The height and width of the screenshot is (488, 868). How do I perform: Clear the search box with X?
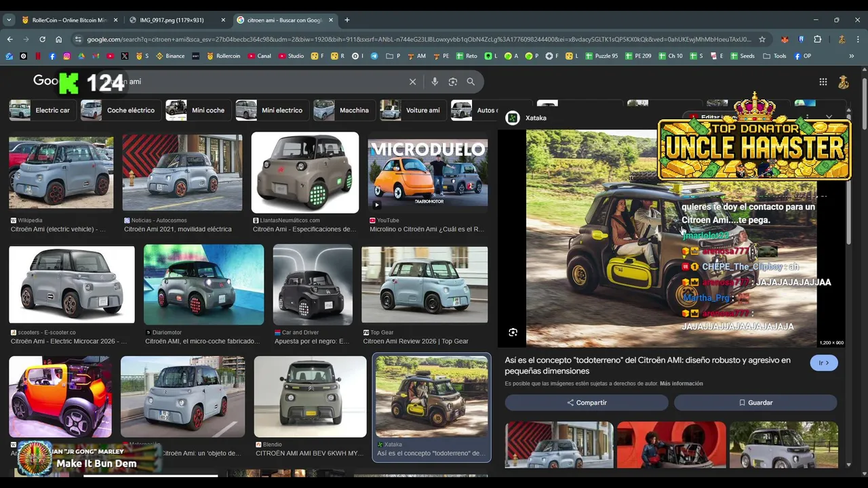[412, 81]
